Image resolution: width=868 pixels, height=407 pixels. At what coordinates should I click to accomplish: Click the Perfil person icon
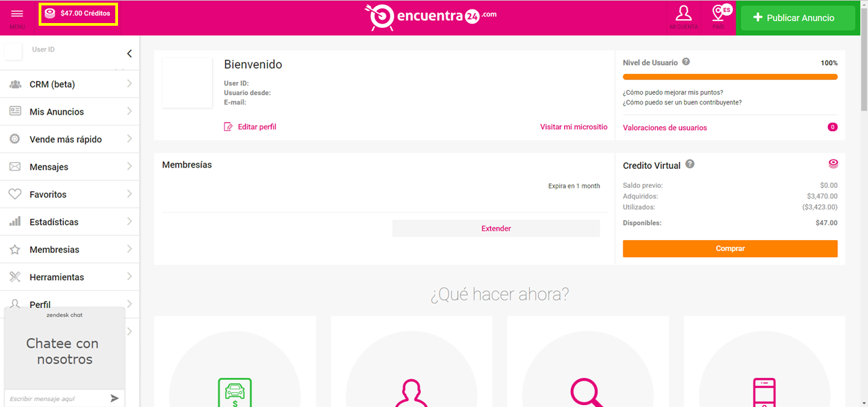coord(15,304)
